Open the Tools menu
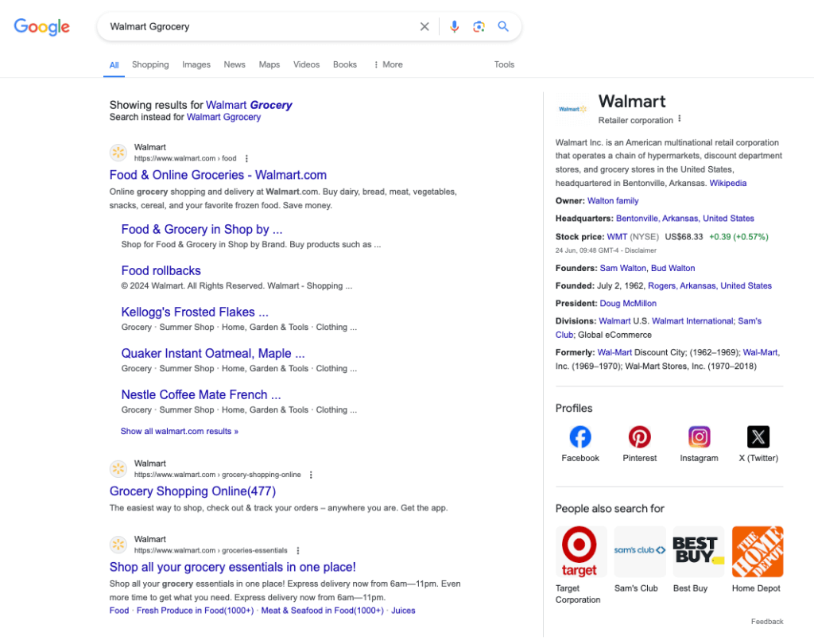This screenshot has height=644, width=814. pos(504,64)
